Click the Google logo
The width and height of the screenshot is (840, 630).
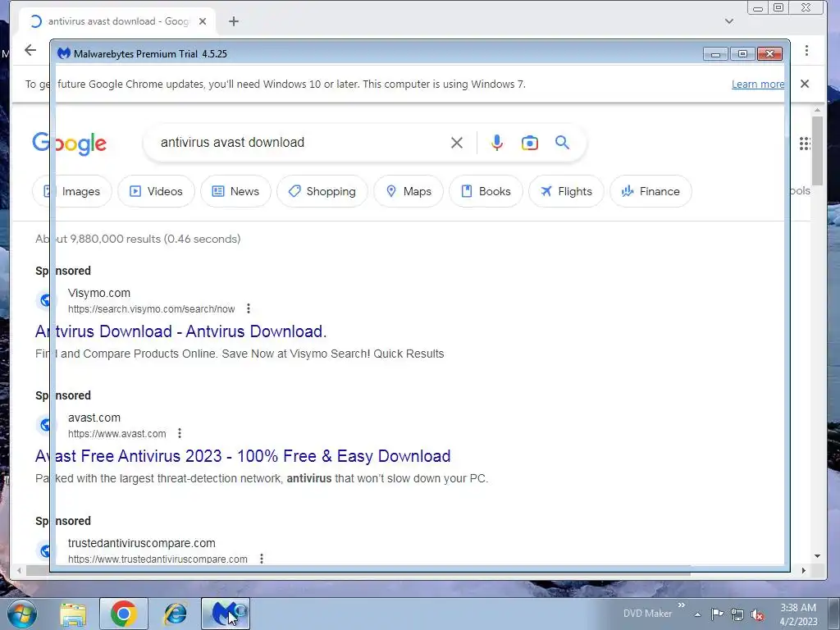[x=70, y=143]
